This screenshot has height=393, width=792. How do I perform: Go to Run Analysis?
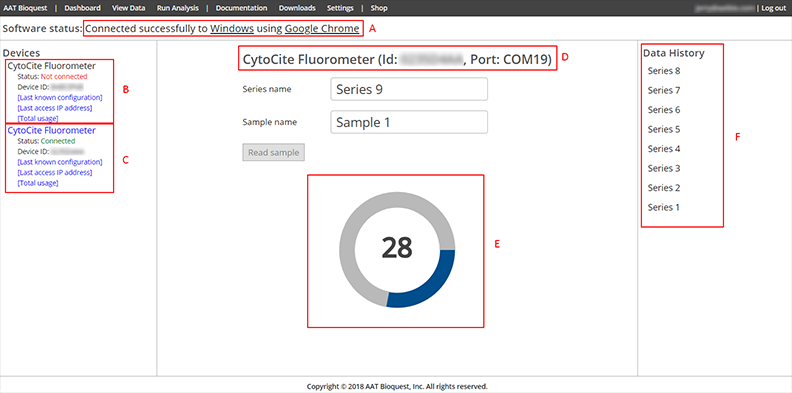tap(178, 8)
